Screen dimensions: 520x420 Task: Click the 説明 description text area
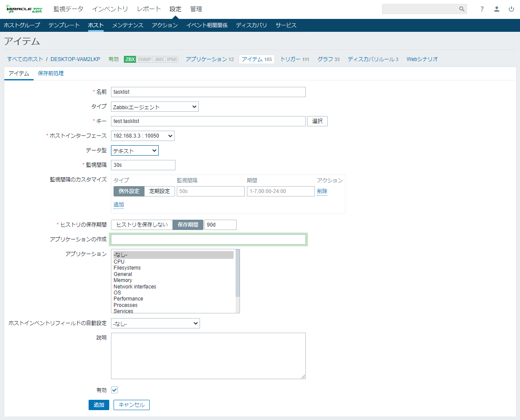click(208, 356)
